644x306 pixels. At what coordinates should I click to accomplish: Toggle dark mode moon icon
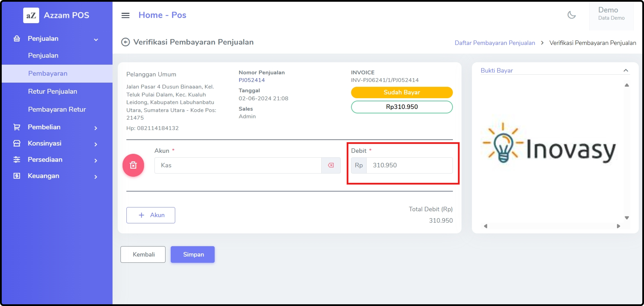tap(571, 15)
